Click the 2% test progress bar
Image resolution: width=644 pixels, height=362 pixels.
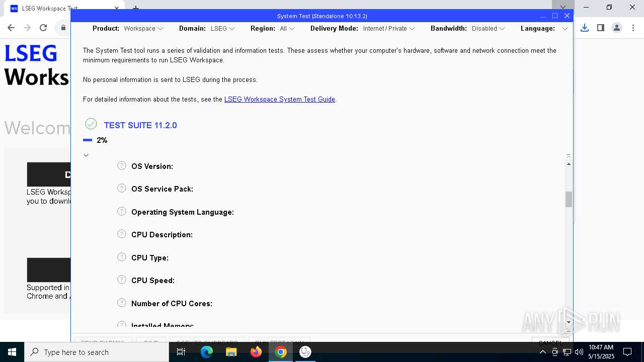pyautogui.click(x=88, y=140)
